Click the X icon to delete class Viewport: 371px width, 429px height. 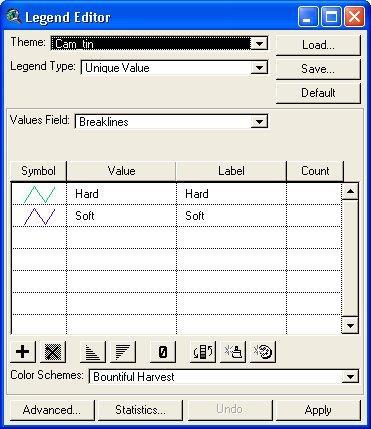coord(53,352)
